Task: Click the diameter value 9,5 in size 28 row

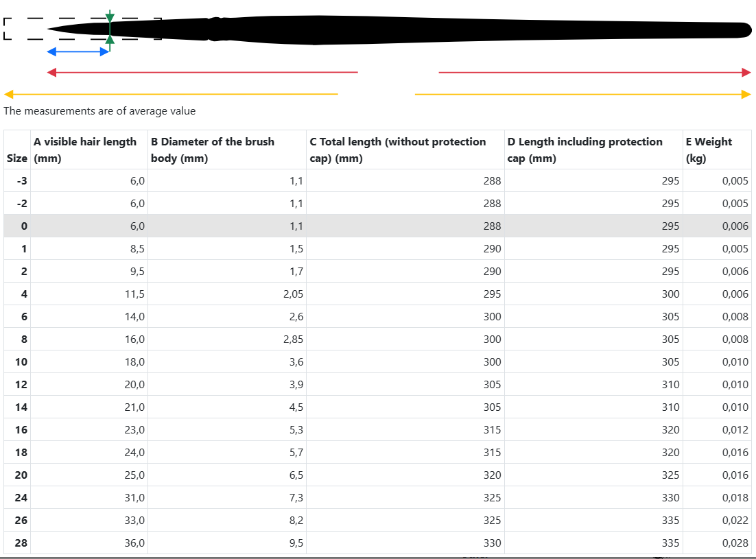Action: click(296, 543)
